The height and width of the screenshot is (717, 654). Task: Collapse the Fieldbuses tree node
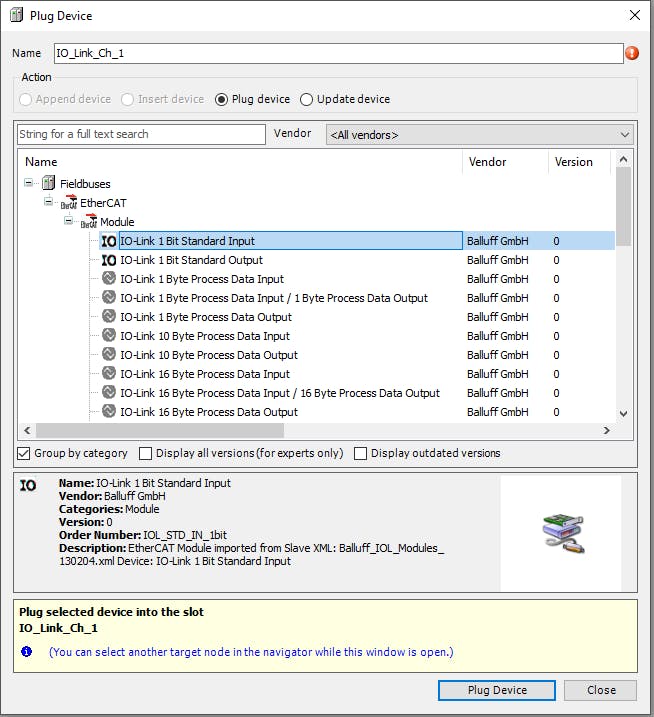28,183
